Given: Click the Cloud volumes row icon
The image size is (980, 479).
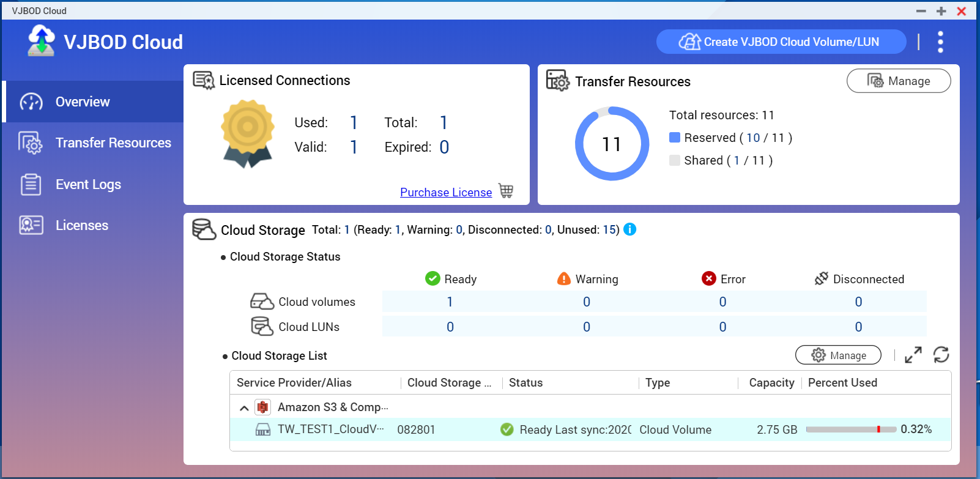Looking at the screenshot, I should coord(262,302).
